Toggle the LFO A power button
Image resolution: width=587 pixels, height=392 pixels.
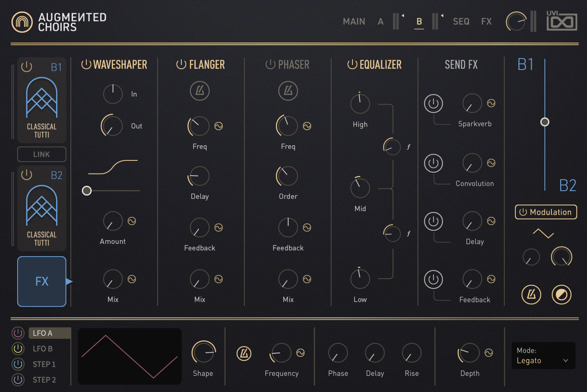18,333
